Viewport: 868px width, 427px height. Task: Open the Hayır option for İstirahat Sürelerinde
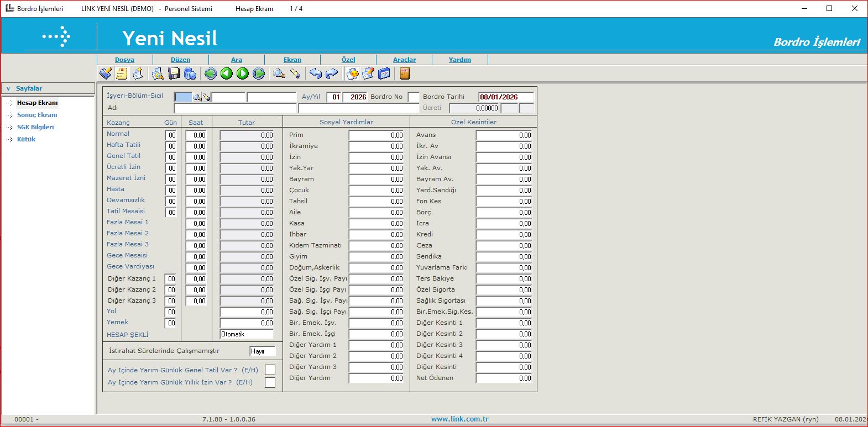point(262,351)
